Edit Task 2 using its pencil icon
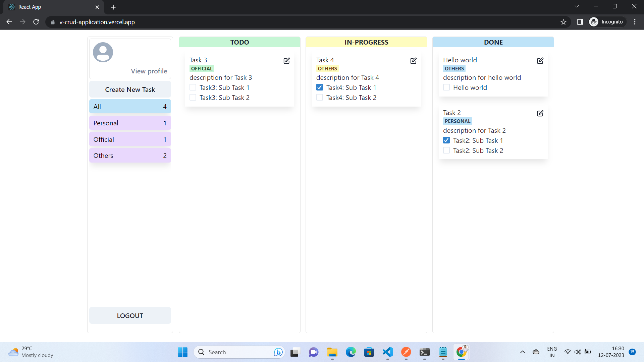This screenshot has width=644, height=362. pyautogui.click(x=540, y=113)
